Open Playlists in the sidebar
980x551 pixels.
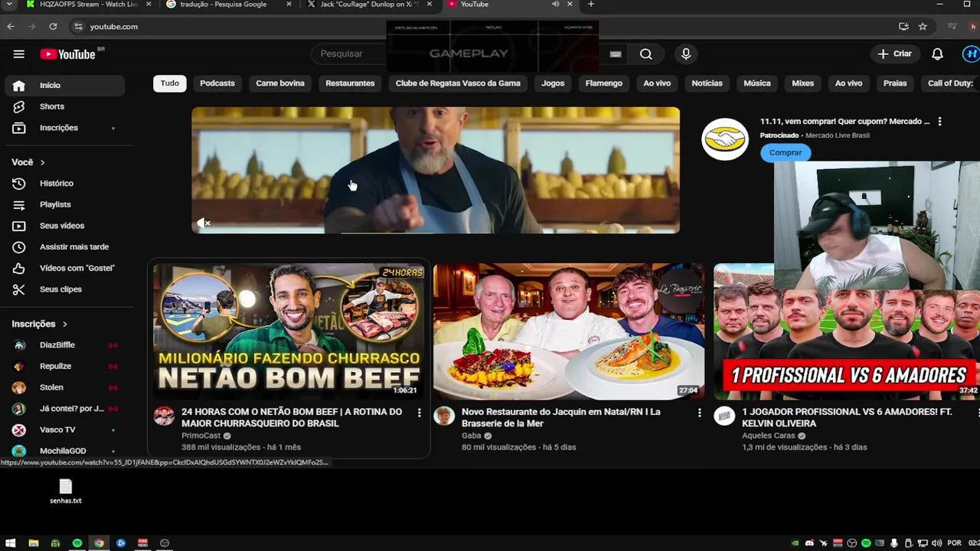click(x=65, y=204)
